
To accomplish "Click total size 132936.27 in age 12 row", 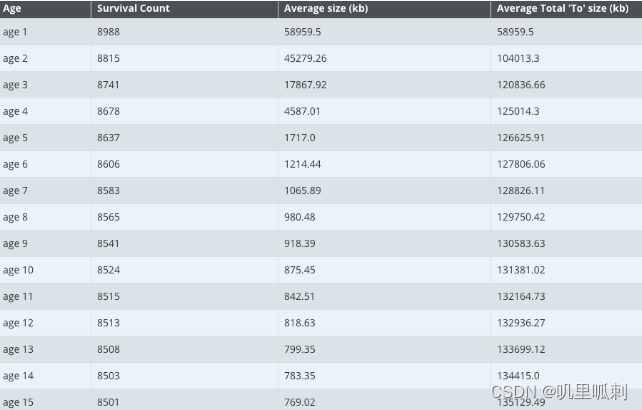I will (521, 323).
